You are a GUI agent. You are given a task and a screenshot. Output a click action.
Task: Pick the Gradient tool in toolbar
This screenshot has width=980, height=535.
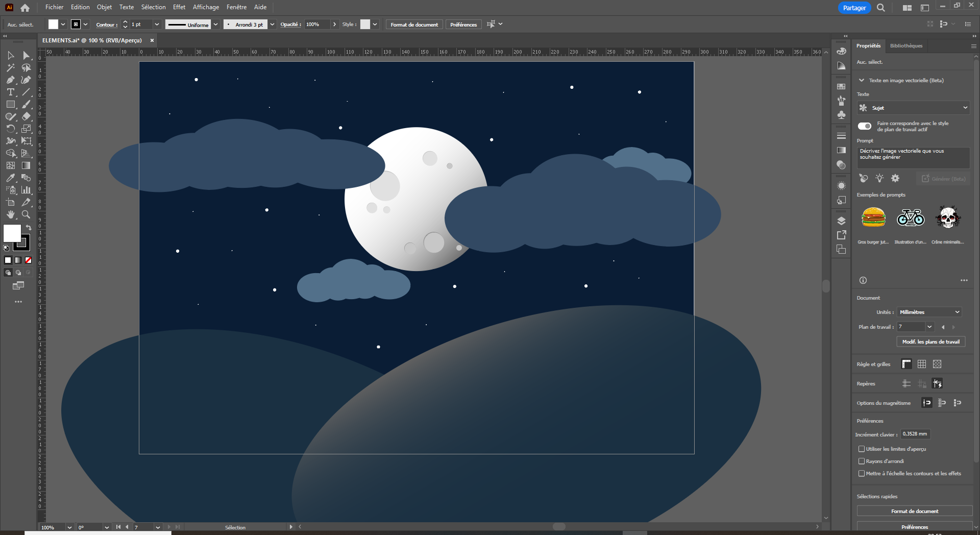click(x=27, y=165)
